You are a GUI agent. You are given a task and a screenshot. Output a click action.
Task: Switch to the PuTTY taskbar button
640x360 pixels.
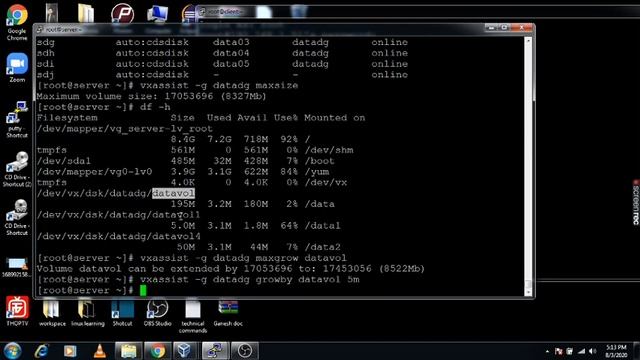coord(215,351)
